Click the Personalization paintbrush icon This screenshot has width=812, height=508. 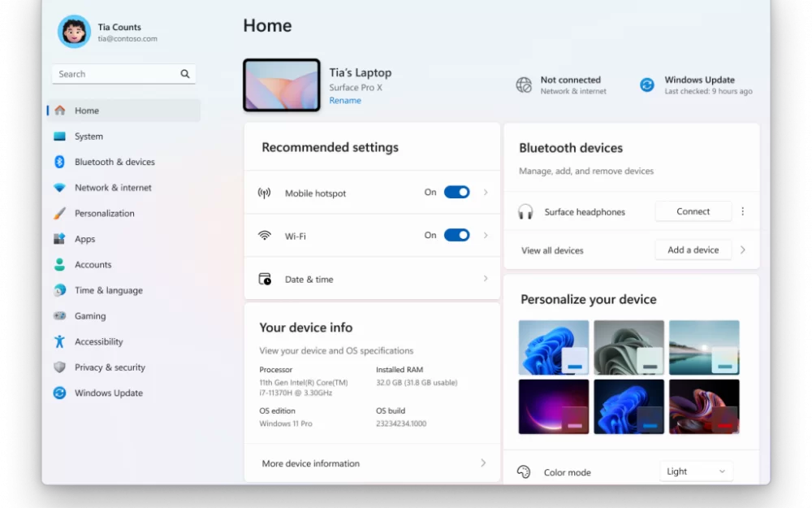tap(59, 213)
